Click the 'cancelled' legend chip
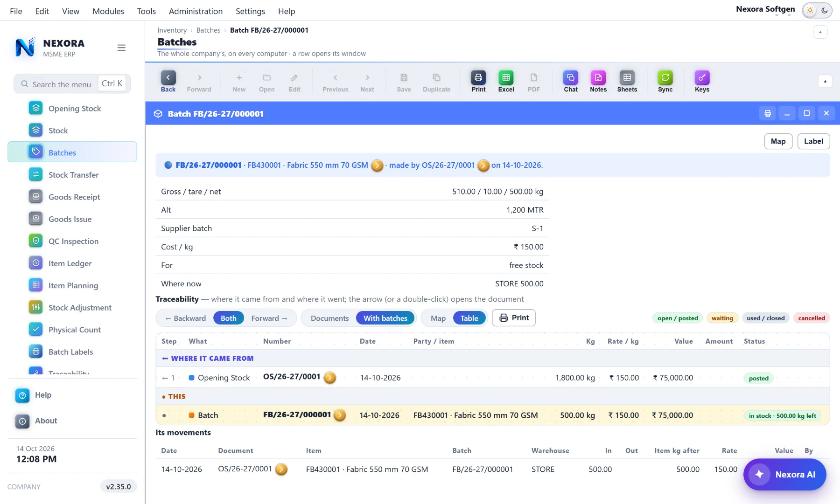 point(811,318)
